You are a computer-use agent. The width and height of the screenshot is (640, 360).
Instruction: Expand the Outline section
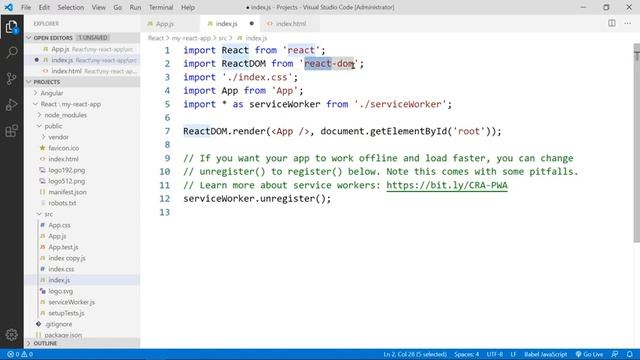point(82,343)
